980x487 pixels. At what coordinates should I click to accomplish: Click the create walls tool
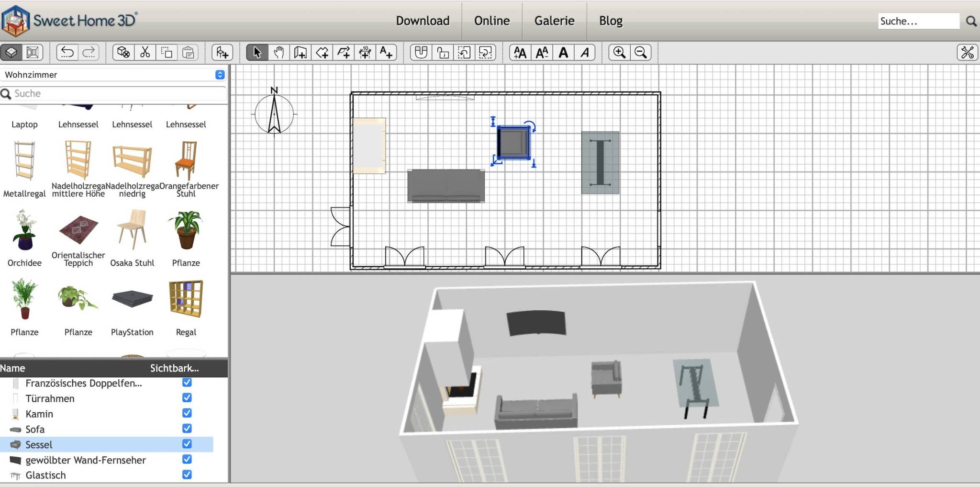click(x=300, y=52)
